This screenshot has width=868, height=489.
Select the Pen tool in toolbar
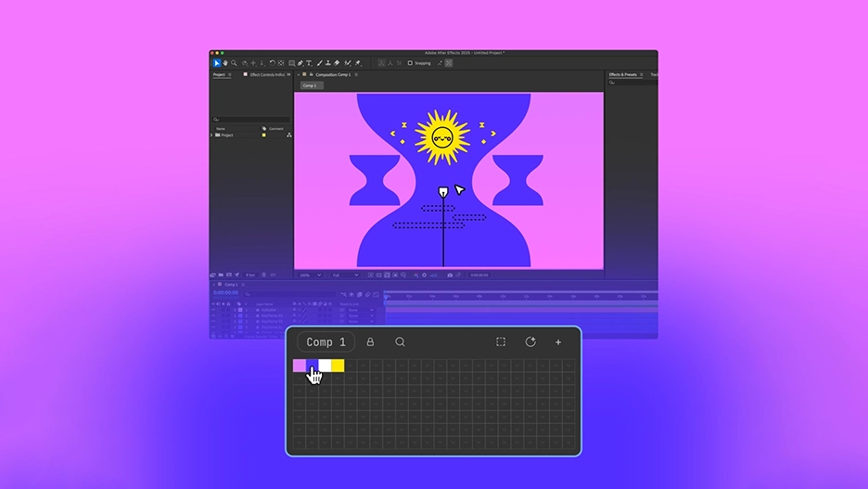[300, 63]
